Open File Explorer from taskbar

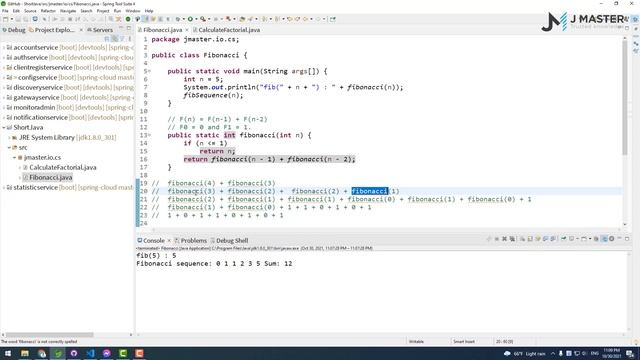[24, 353]
